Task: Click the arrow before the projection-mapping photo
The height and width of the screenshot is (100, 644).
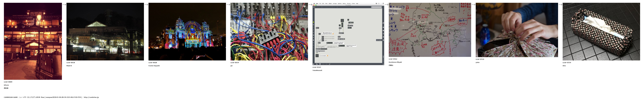Action: pos(146,4)
